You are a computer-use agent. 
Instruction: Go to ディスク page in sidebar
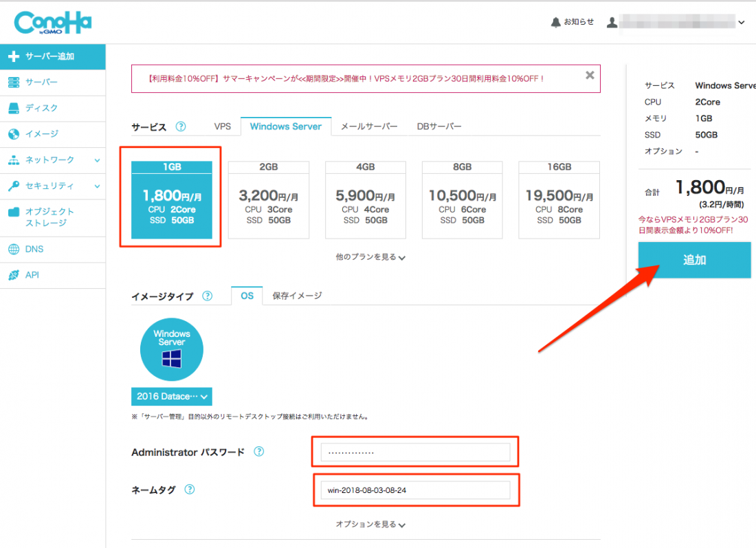[x=52, y=109]
